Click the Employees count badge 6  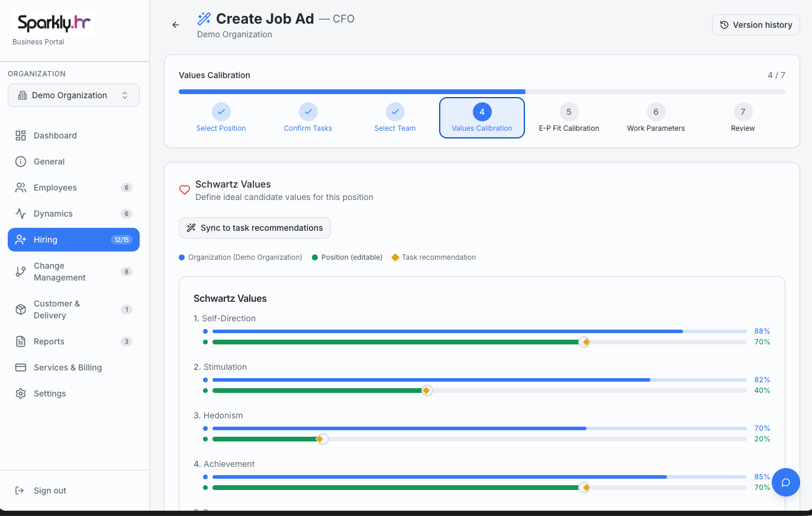pos(126,188)
